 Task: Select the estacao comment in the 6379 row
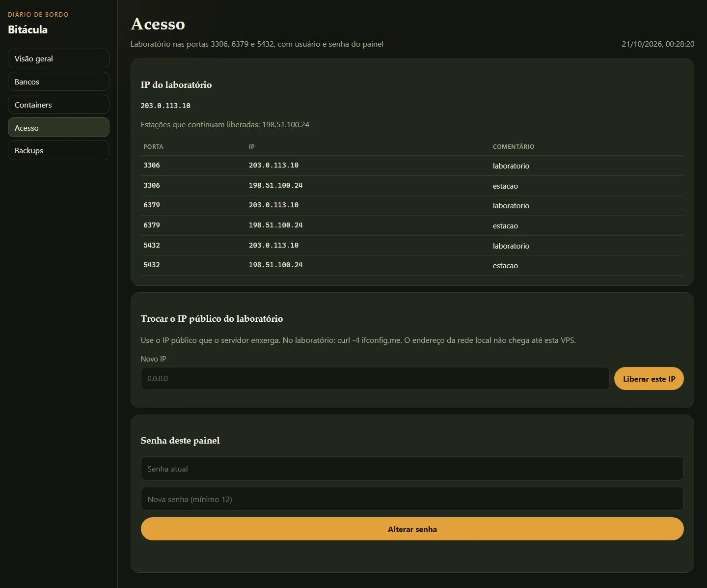coord(505,226)
